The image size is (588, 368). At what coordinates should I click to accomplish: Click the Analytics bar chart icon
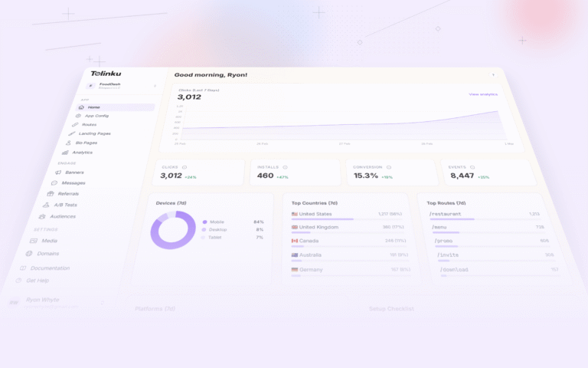coord(65,153)
